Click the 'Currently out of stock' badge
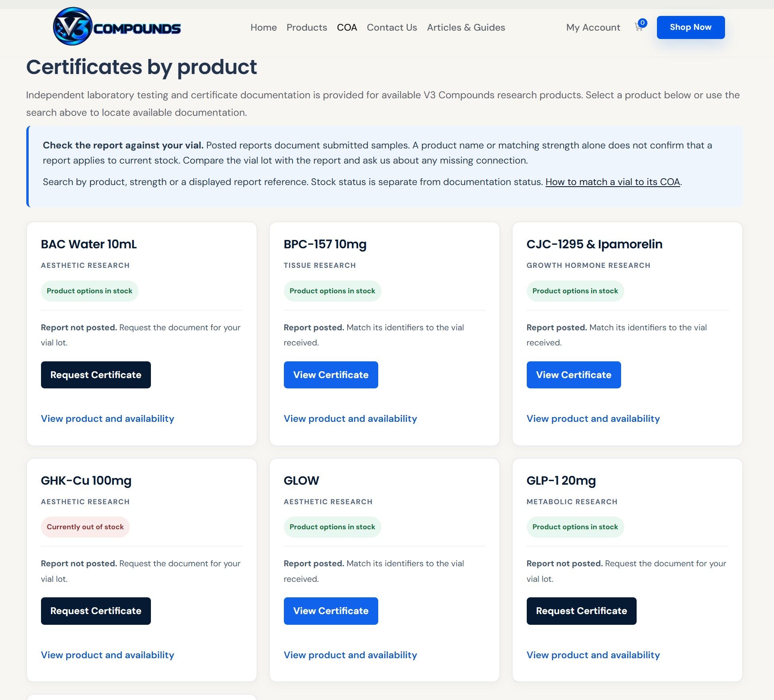The height and width of the screenshot is (700, 774). (85, 527)
